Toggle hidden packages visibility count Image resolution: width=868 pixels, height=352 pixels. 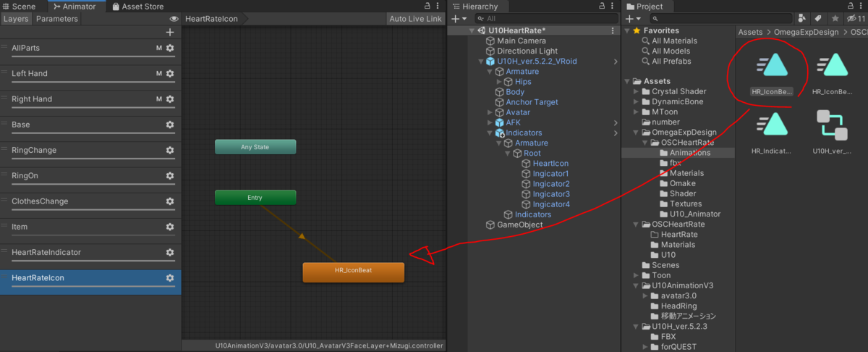point(856,19)
